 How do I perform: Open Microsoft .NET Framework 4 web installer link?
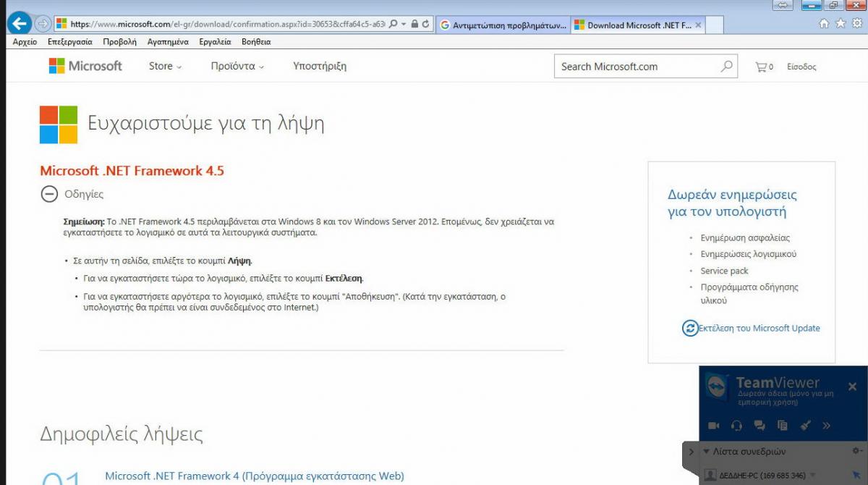[x=255, y=476]
